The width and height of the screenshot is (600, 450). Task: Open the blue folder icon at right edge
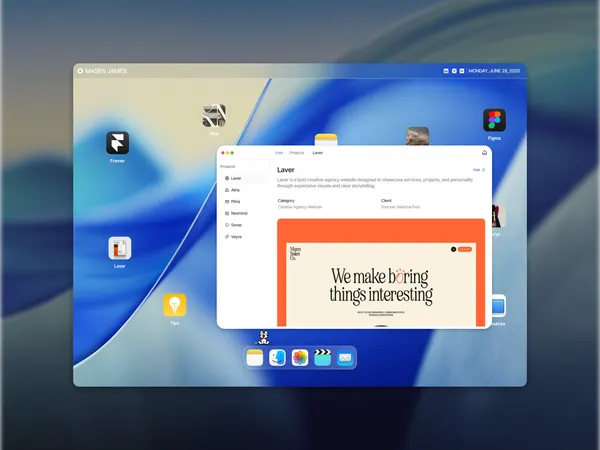499,306
